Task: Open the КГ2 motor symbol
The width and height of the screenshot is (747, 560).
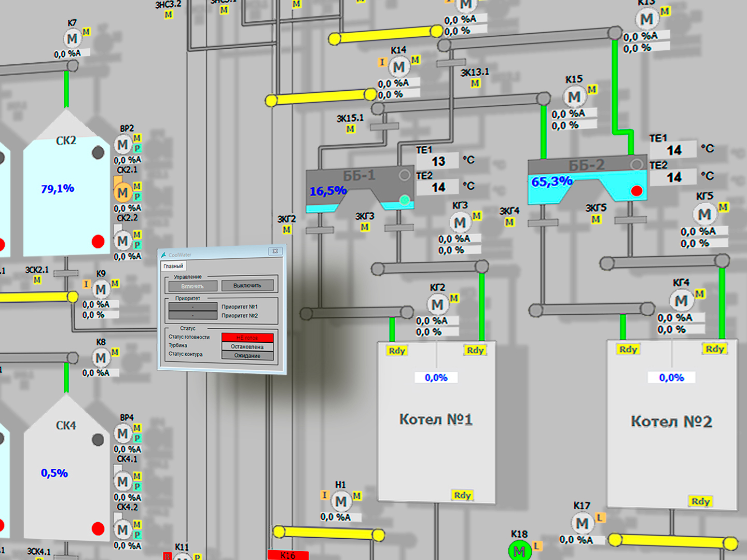Action: click(x=437, y=304)
